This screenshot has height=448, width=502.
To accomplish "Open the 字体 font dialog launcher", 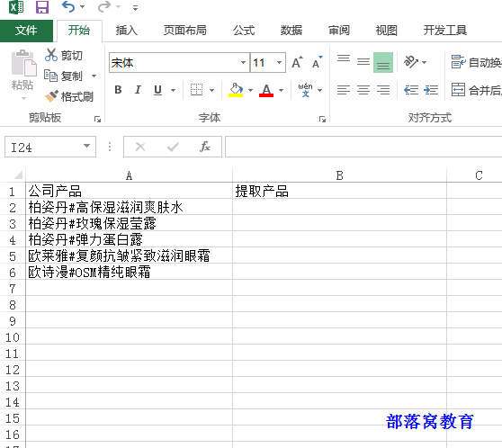I will click(x=322, y=119).
